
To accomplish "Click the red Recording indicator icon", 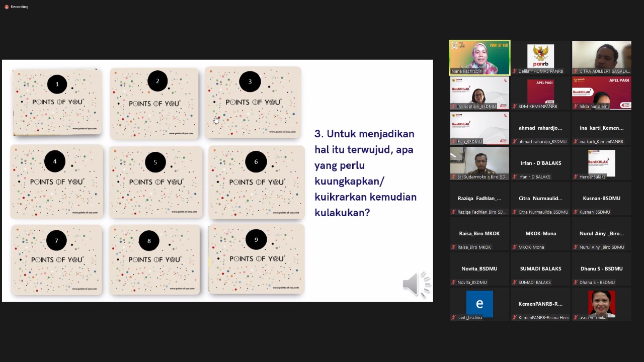I will tap(7, 7).
